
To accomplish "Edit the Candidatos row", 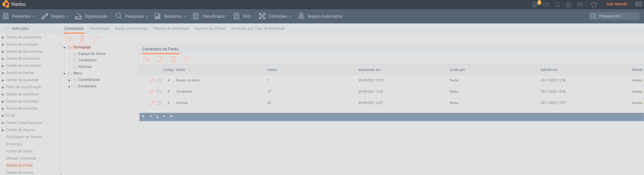I will pos(152,92).
